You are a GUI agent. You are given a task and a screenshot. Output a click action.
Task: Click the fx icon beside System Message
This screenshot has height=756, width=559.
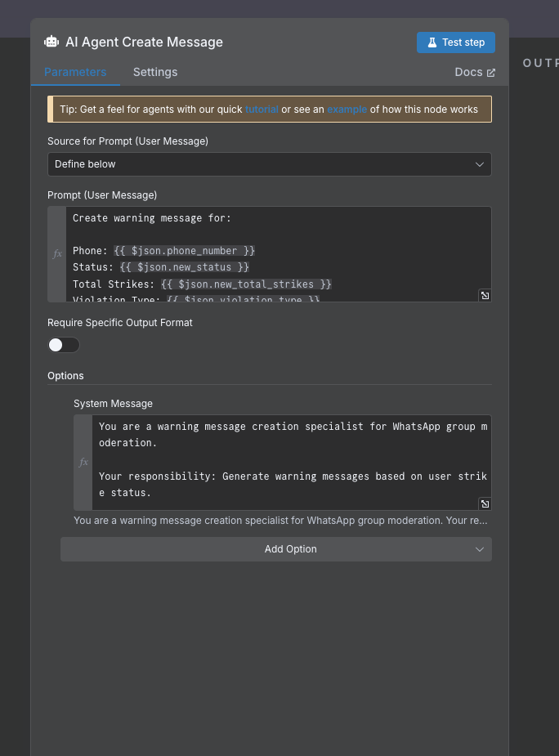[83, 463]
